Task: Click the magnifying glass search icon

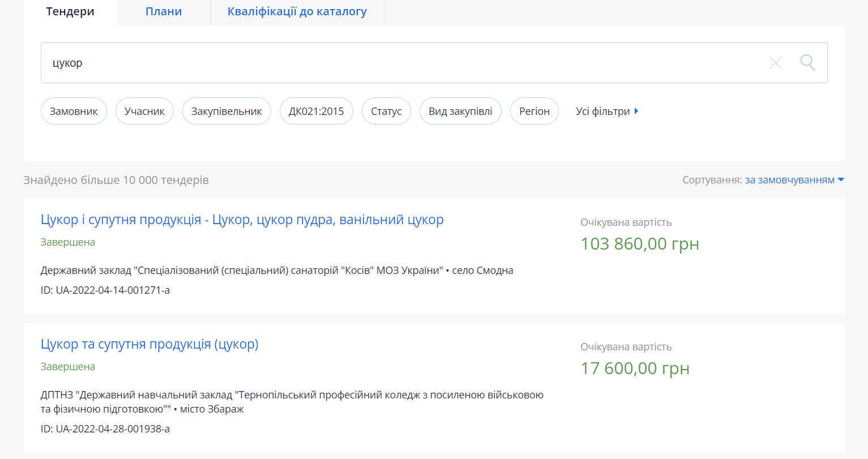Action: (x=807, y=63)
